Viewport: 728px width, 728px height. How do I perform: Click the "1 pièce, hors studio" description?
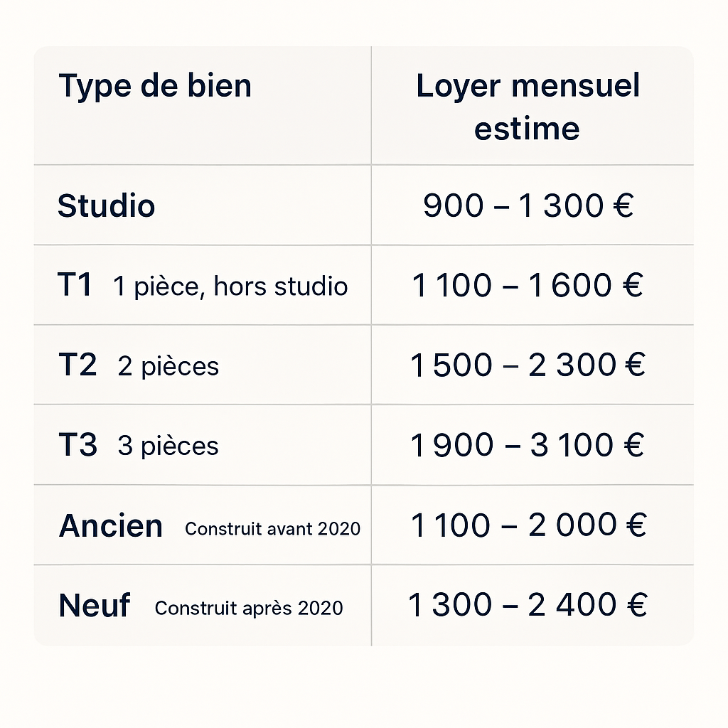(230, 287)
